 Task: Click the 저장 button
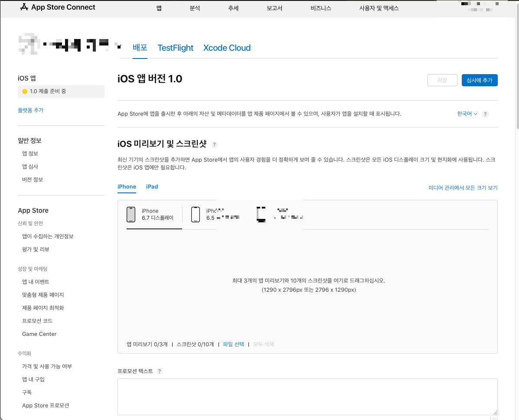pos(442,80)
